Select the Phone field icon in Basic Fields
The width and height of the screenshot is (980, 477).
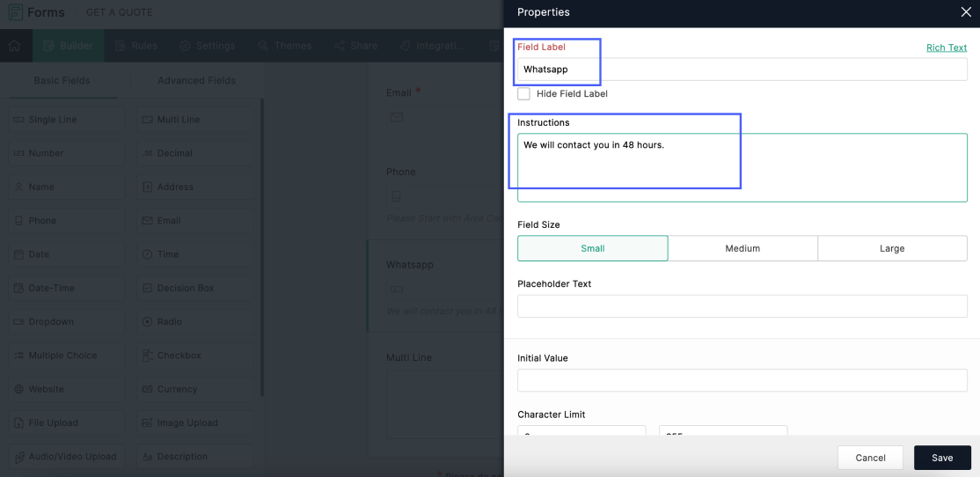pyautogui.click(x=19, y=221)
